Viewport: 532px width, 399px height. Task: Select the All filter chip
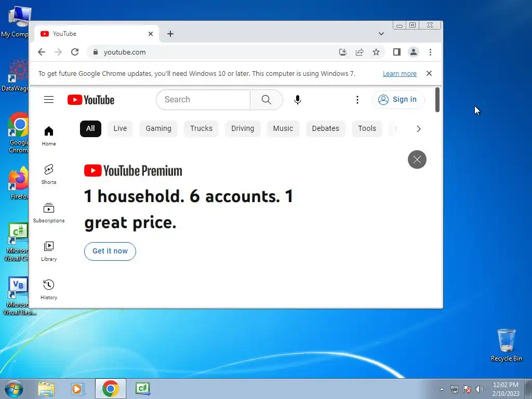coord(90,129)
